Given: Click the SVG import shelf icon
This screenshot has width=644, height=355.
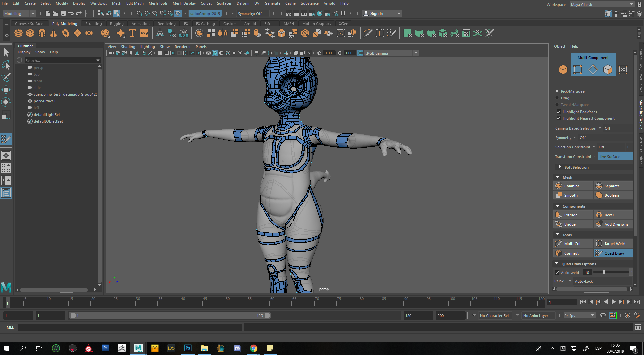Looking at the screenshot, I should coord(144,33).
